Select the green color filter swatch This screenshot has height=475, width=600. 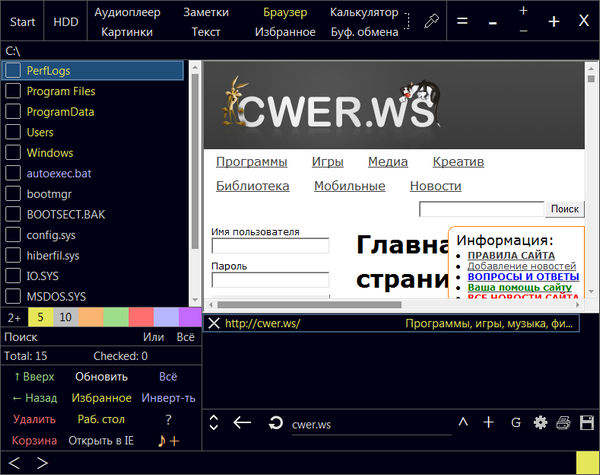coord(116,317)
